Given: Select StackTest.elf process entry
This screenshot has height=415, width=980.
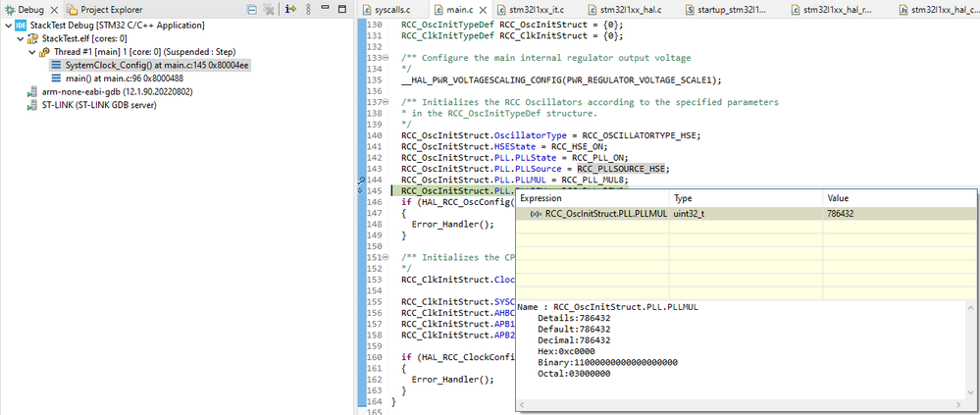Looking at the screenshot, I should 83,38.
